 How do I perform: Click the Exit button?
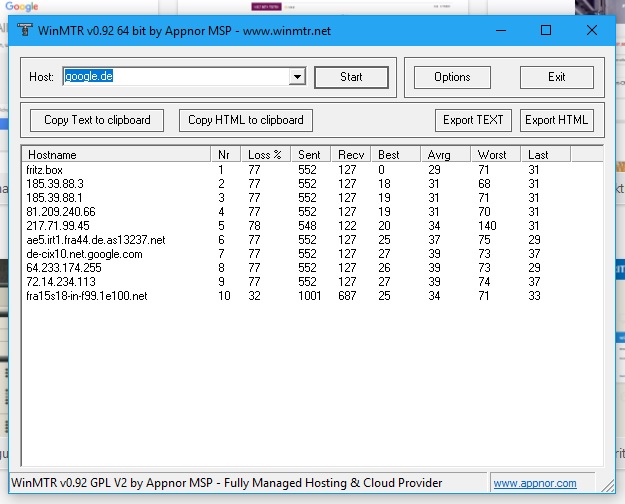point(556,77)
